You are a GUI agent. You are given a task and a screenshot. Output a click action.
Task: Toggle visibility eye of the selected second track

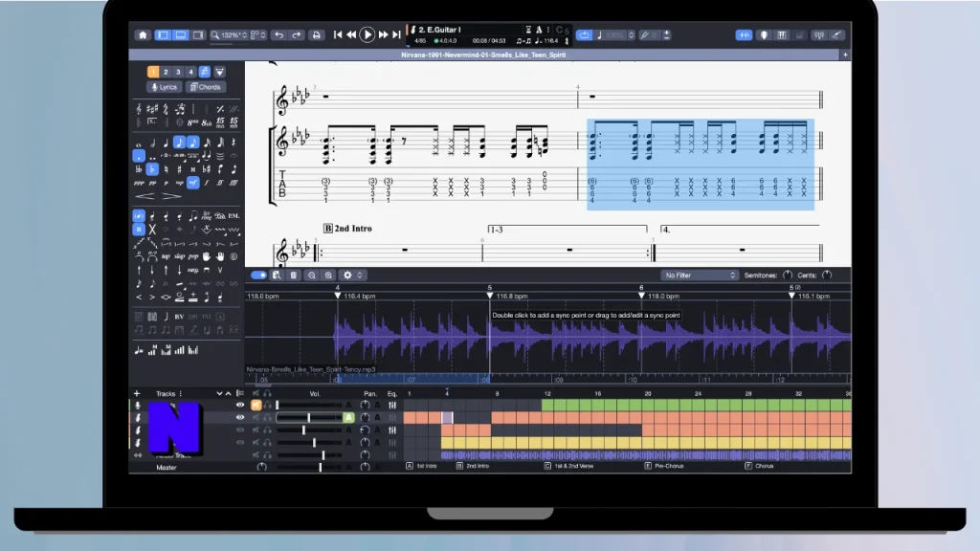(240, 417)
